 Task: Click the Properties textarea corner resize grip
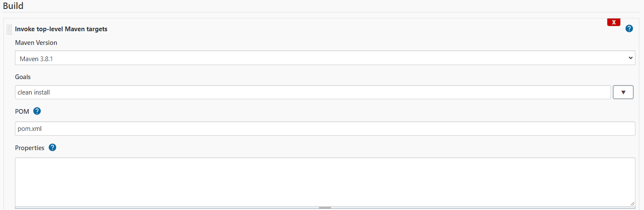[x=632, y=204]
